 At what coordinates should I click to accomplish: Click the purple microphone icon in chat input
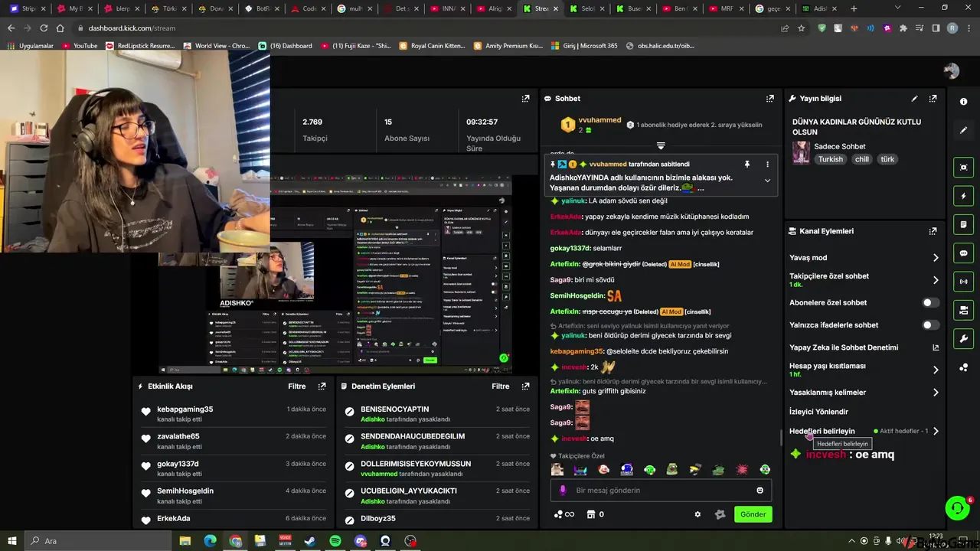pos(563,491)
